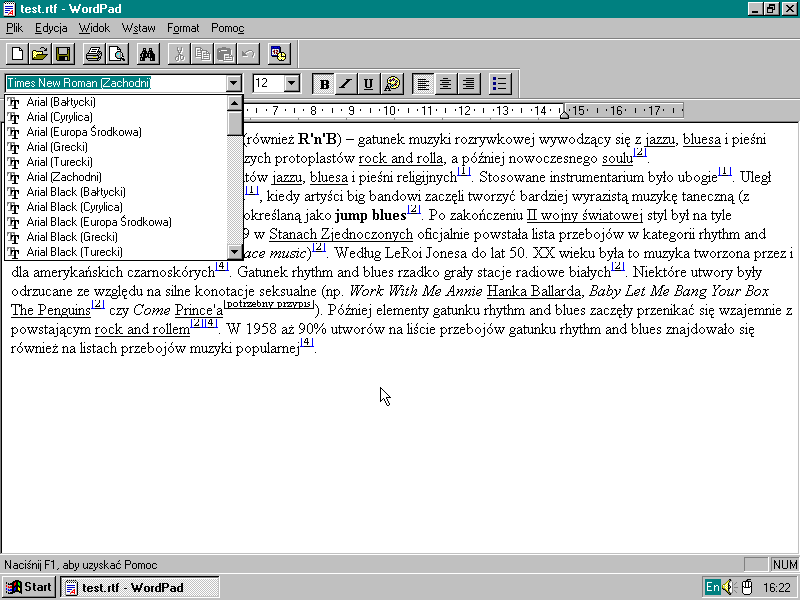Click test.rtf - WordPad taskbar button
This screenshot has height=600, width=800.
point(140,587)
